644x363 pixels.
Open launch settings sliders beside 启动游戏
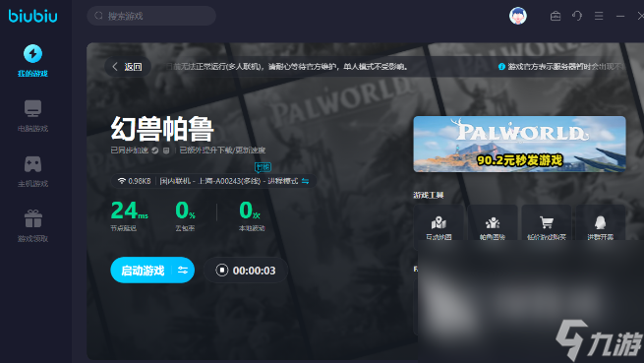[183, 271]
